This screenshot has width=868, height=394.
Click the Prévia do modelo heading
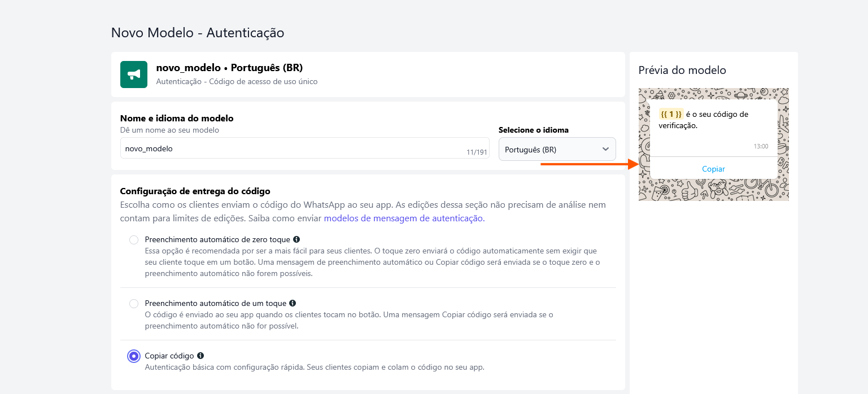682,71
